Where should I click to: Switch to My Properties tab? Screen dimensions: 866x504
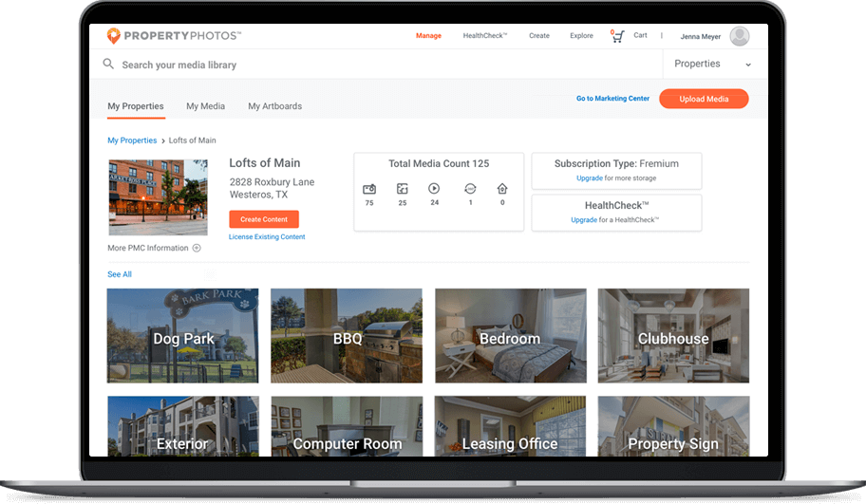click(x=136, y=106)
